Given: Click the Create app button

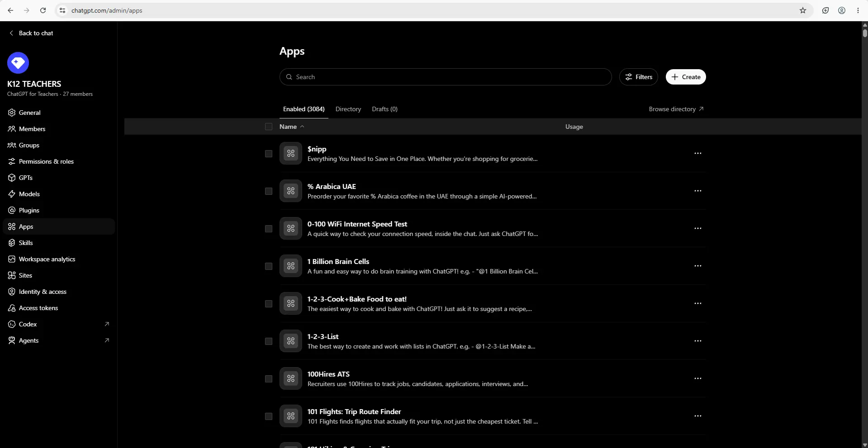Looking at the screenshot, I should pos(686,77).
